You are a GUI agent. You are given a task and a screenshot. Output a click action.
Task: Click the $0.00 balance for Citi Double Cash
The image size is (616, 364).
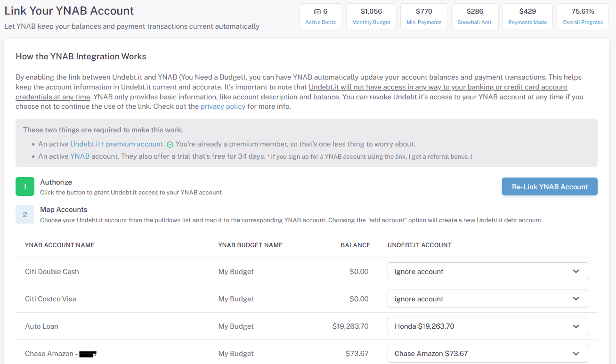(359, 272)
